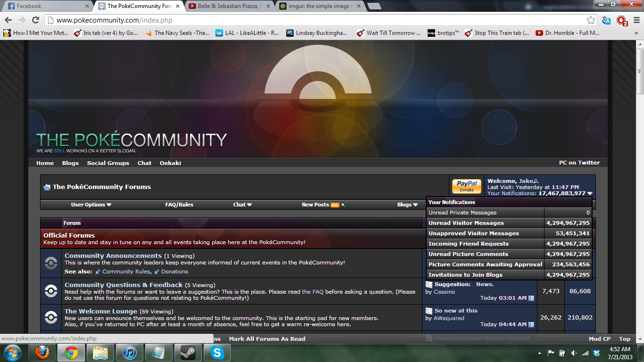Go to last post by AWsquared arrow
644x362 pixels.
(x=531, y=324)
